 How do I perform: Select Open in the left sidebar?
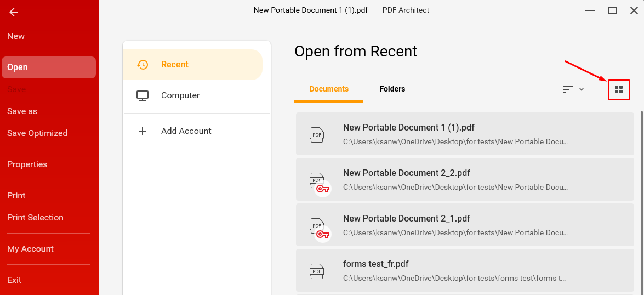pyautogui.click(x=49, y=67)
